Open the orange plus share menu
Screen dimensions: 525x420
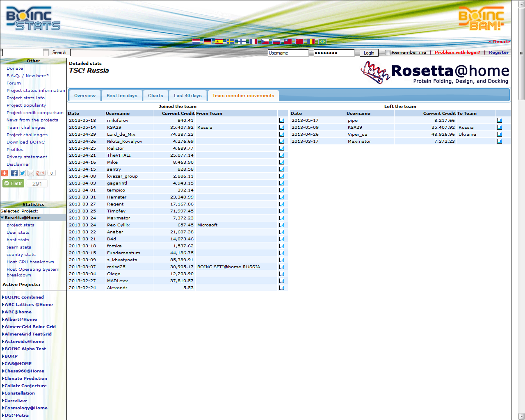pos(5,173)
